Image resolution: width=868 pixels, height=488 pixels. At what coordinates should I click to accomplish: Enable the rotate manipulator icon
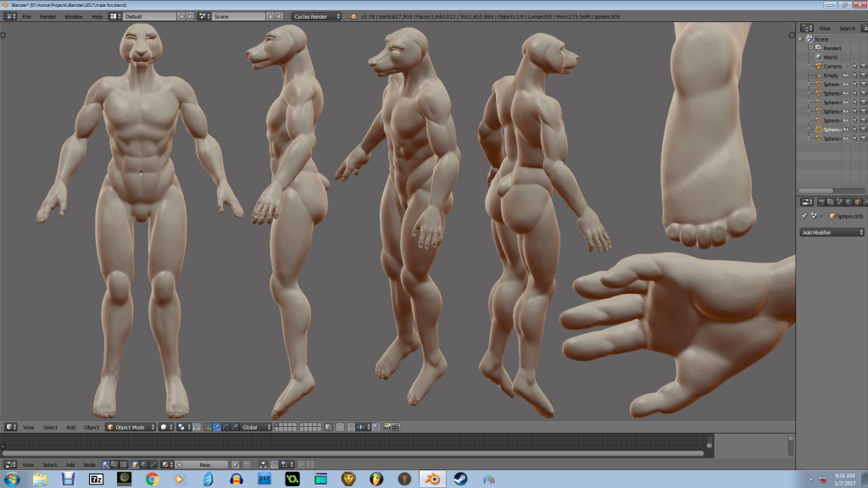coord(225,427)
